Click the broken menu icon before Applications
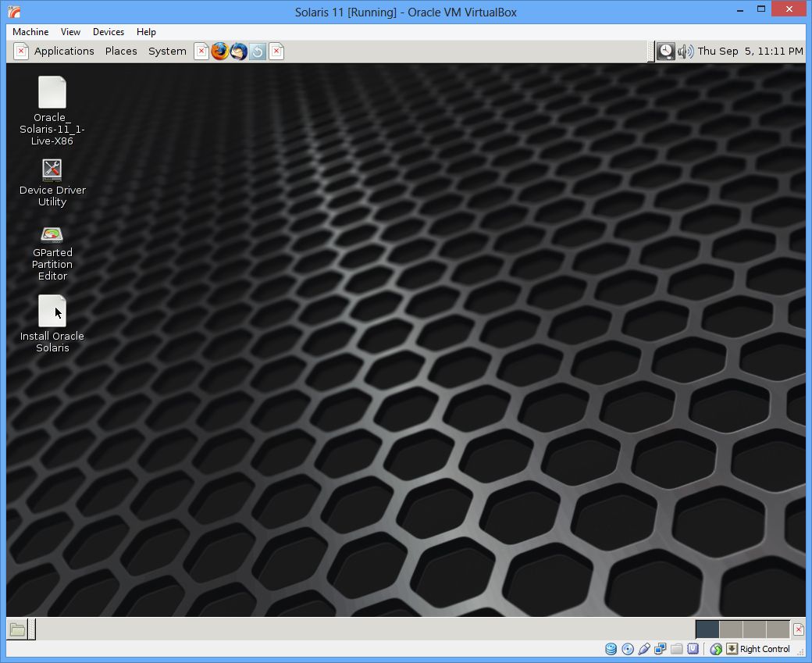812x663 pixels. click(x=21, y=52)
